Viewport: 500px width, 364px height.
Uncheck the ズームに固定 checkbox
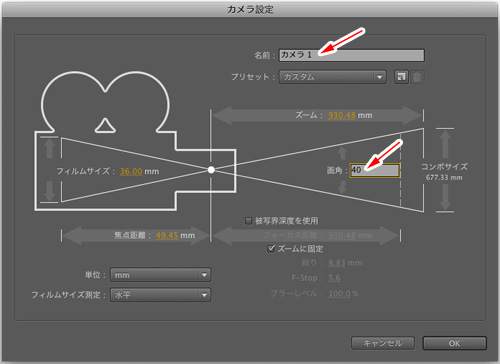(271, 248)
